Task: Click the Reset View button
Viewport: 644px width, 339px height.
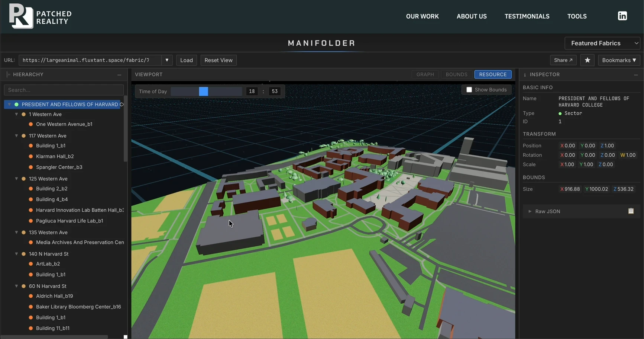Action: [219, 60]
